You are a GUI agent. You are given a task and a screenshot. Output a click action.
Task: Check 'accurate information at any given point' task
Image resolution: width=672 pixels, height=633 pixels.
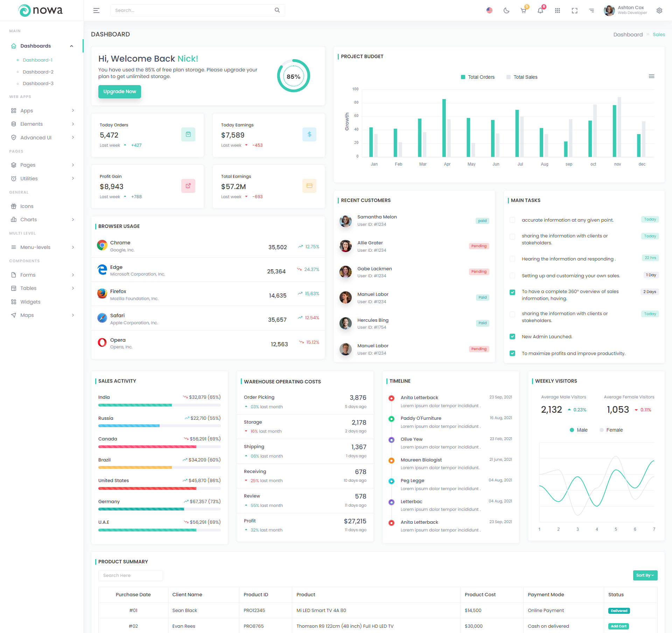(512, 220)
